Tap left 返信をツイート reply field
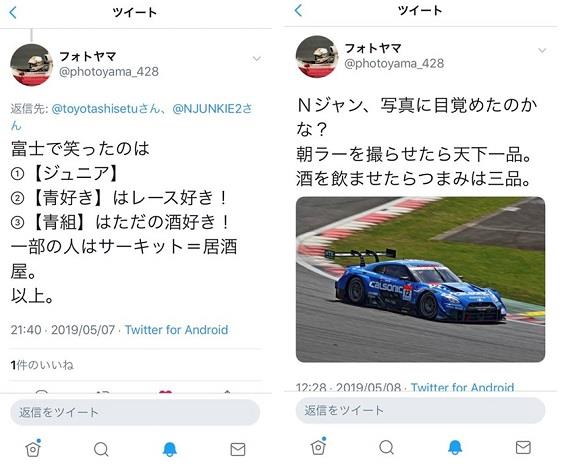This screenshot has width=570, height=466. click(135, 412)
